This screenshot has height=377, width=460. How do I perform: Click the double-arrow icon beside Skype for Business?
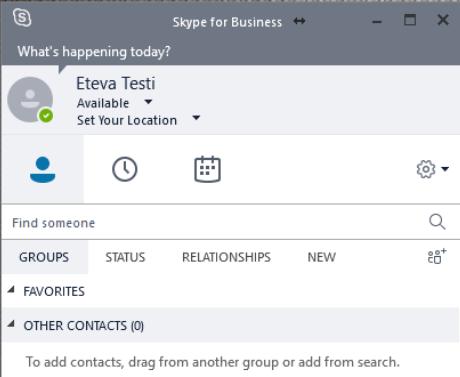[299, 21]
